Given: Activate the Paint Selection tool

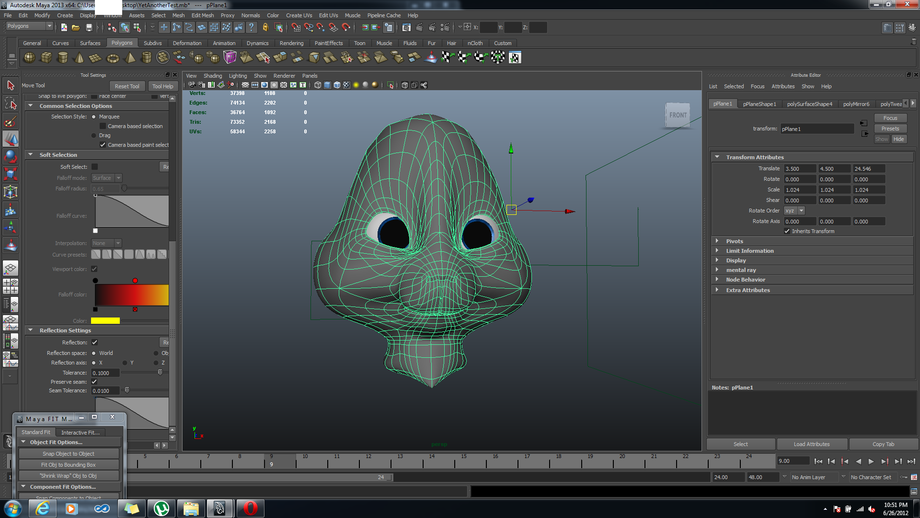Looking at the screenshot, I should pyautogui.click(x=10, y=121).
